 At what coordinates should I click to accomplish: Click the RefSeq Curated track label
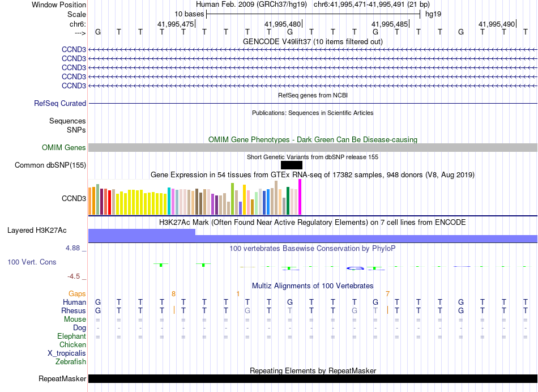[60, 103]
